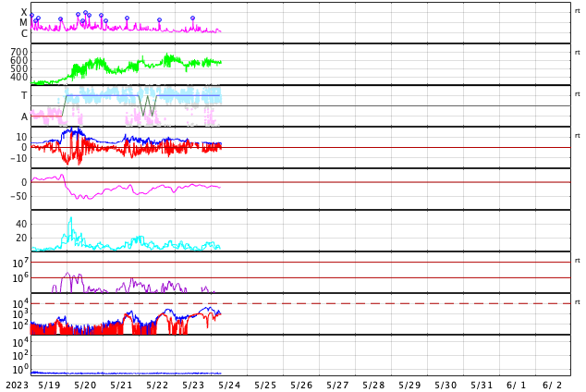Select the 10^3 axis label

pos(20,314)
